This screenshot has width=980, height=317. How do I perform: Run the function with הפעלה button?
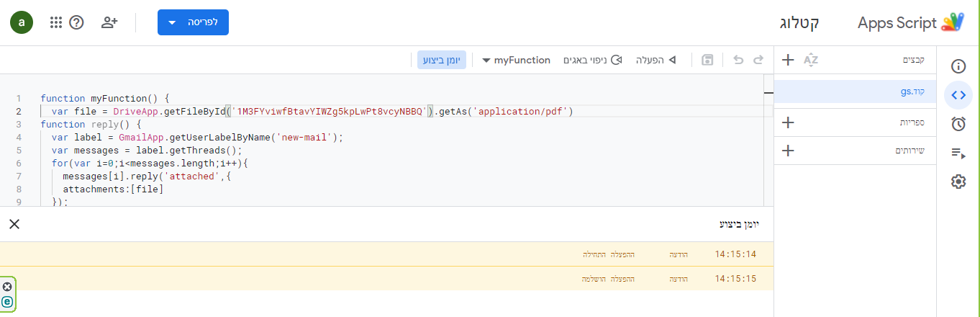[655, 60]
